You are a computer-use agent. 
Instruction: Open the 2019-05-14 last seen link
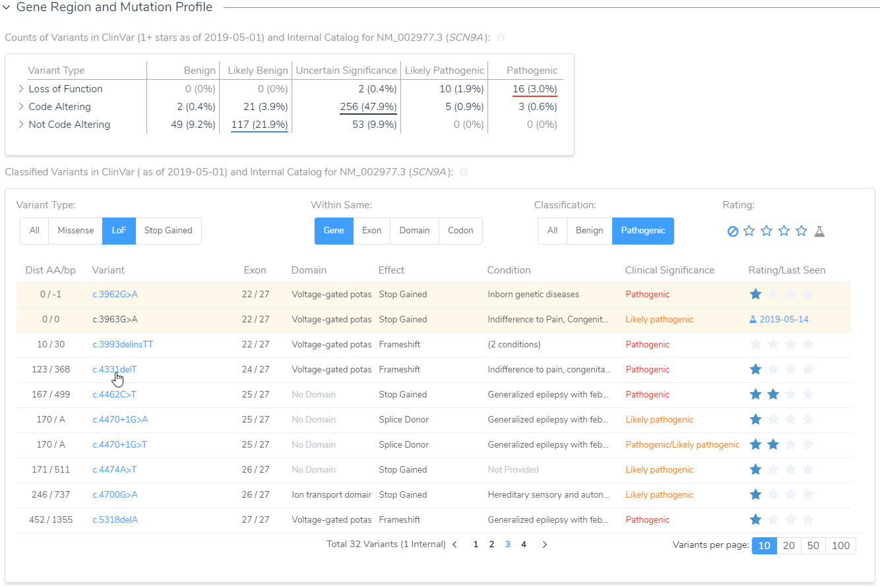click(x=784, y=320)
